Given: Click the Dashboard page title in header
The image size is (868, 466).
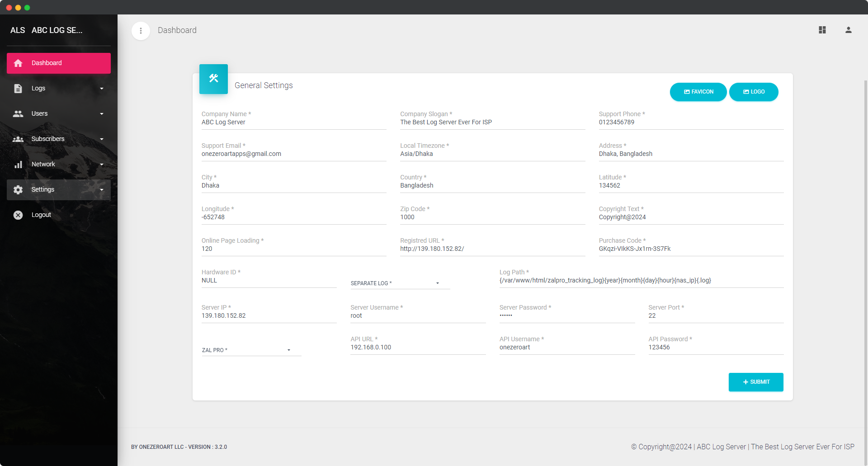Looking at the screenshot, I should point(177,30).
